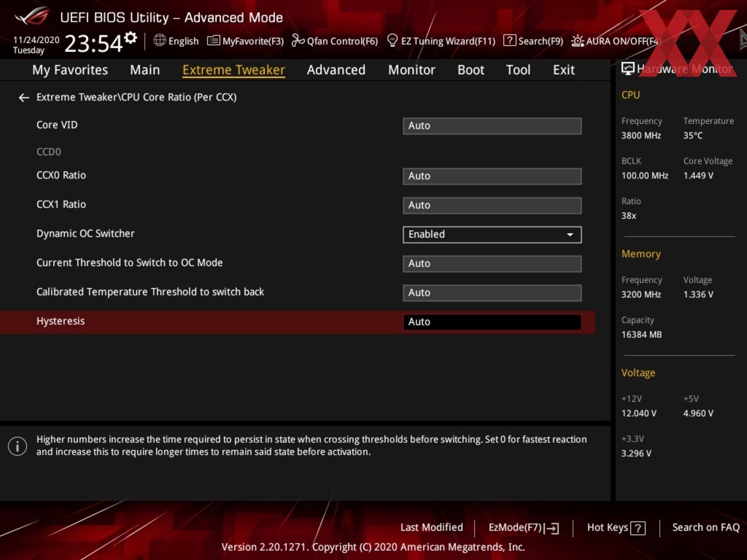Click the 1.336 V memory voltage value
This screenshot has height=560, width=747.
click(698, 294)
